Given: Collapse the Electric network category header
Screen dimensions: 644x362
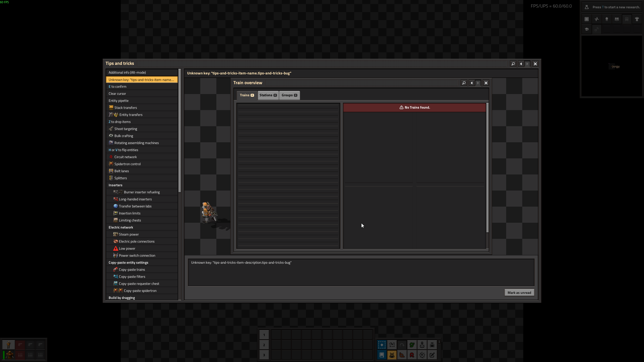Looking at the screenshot, I should (x=121, y=227).
